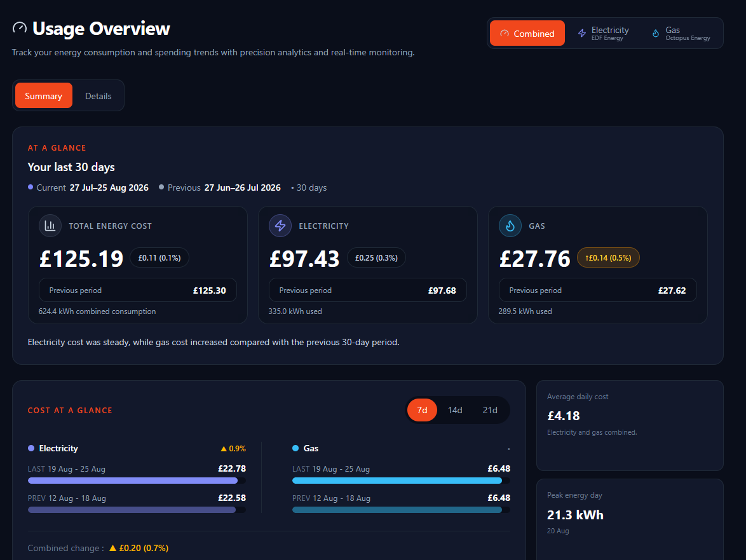This screenshot has height=560, width=746.
Task: Click the purple dot beside Electricity legend
Action: [31, 448]
